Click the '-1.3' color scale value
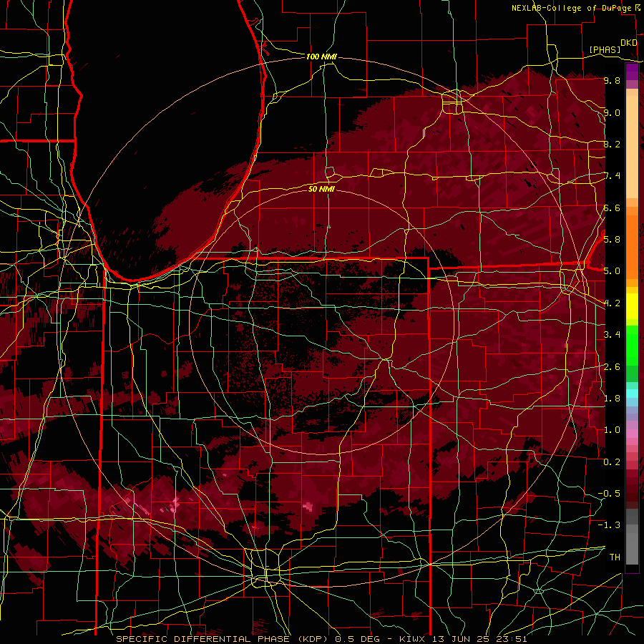 609,525
